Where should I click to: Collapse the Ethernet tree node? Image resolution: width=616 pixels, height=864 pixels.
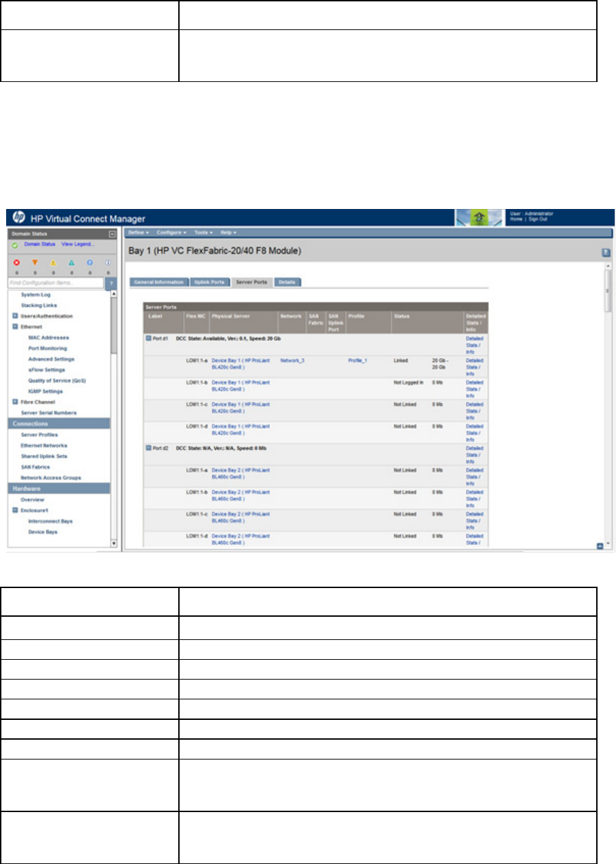[x=15, y=327]
